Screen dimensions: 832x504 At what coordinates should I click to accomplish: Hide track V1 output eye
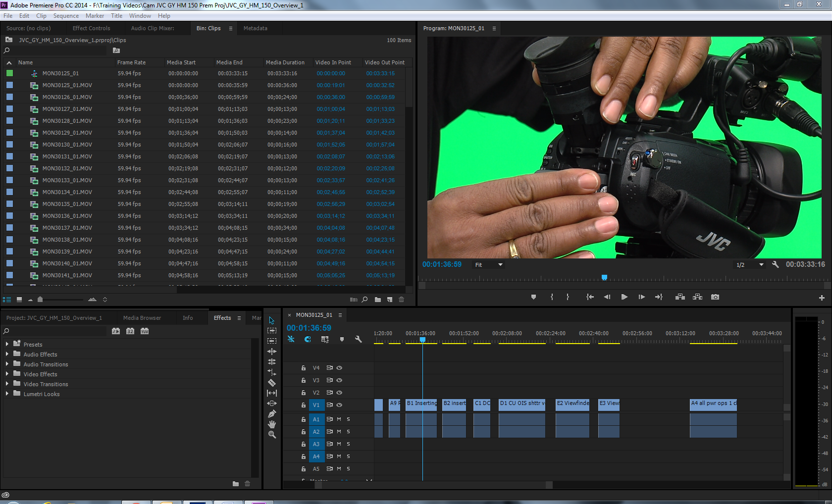click(340, 405)
